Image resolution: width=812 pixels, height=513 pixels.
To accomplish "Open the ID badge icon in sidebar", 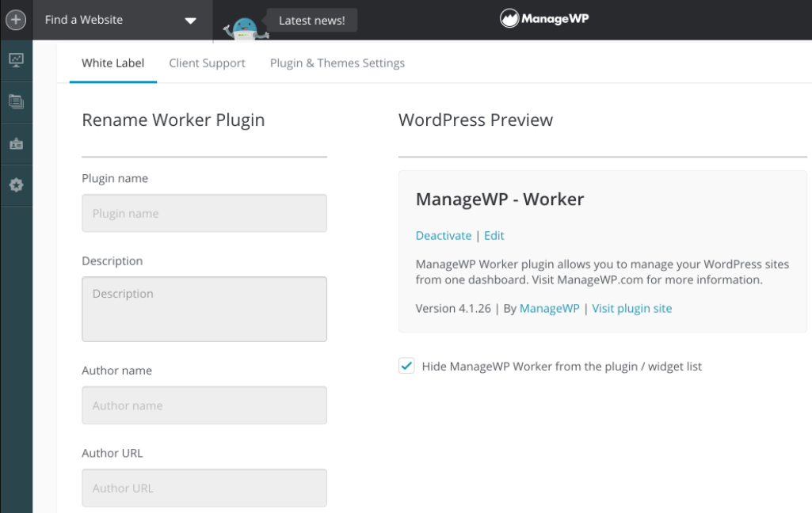I will (16, 144).
